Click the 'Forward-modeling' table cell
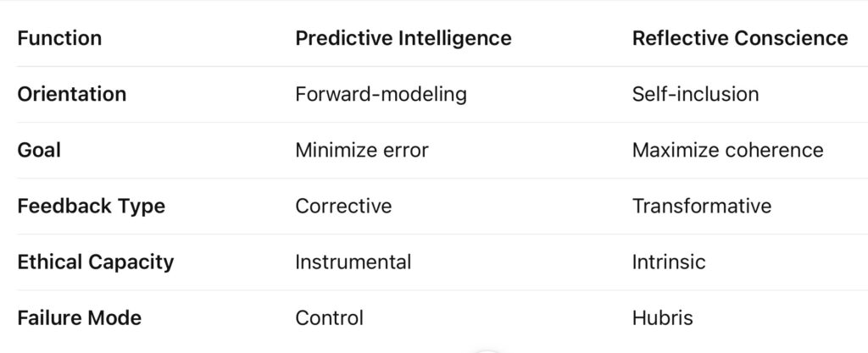This screenshot has width=868, height=353. 381,94
